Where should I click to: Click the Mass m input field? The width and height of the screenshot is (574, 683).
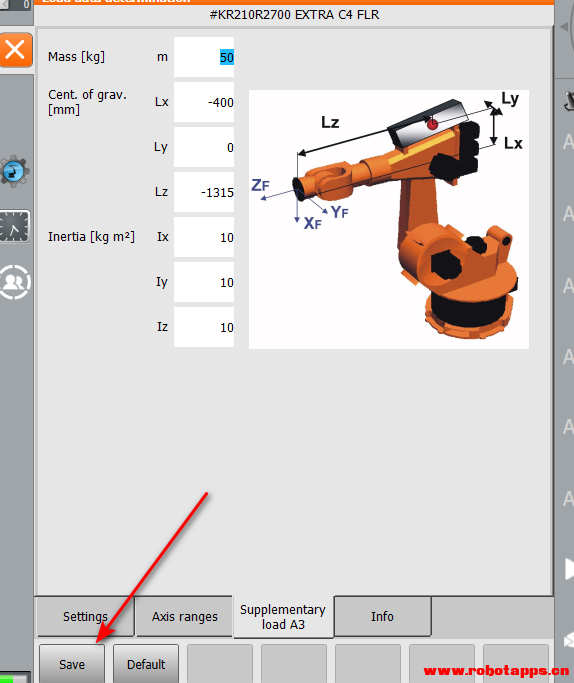point(204,57)
